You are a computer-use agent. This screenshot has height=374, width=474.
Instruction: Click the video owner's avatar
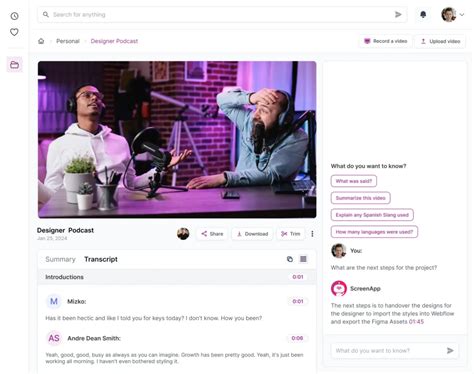[x=183, y=234]
